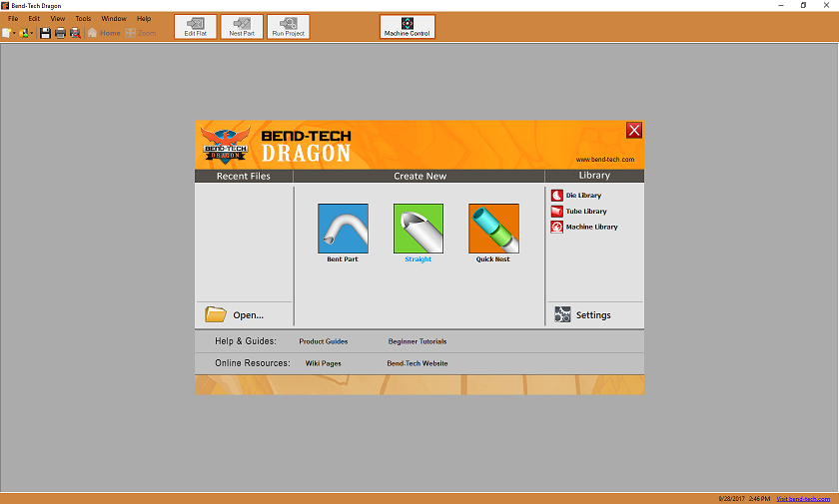The image size is (839, 504).
Task: Click the Bend-Tech Dragon logo emblem
Action: (226, 145)
